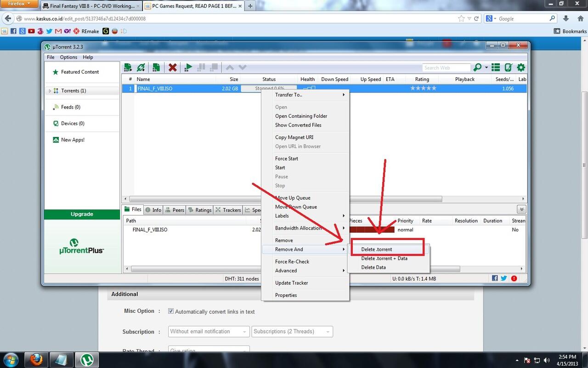Open the Without email notification dropdown
The height and width of the screenshot is (368, 588).
209,331
